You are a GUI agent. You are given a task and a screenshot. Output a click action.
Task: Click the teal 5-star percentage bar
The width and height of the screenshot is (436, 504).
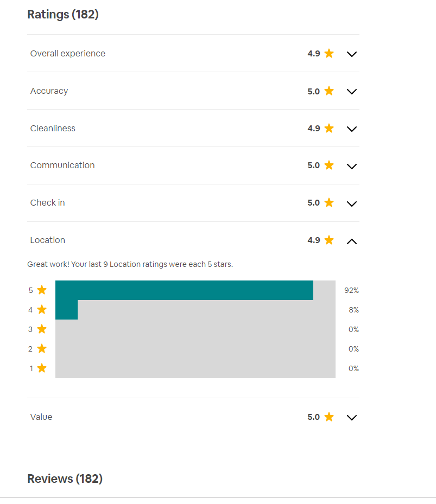(184, 290)
